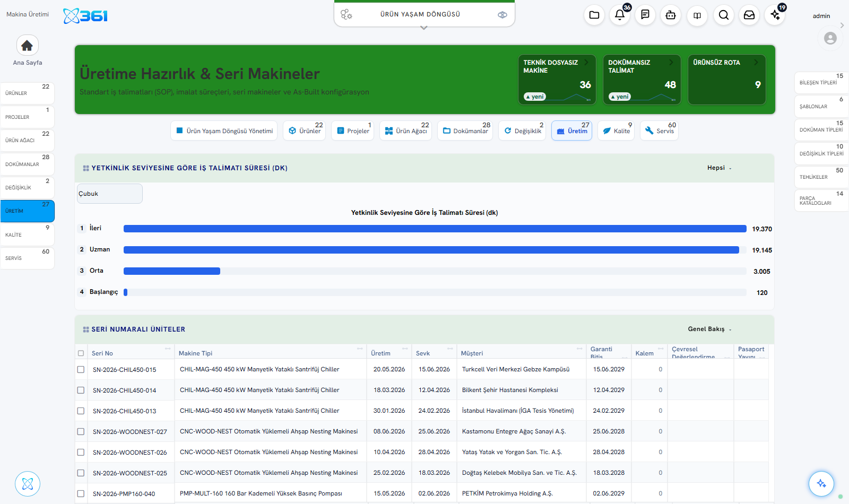
Task: Open the Teknik Dosyasız Makine card
Action: [x=557, y=80]
